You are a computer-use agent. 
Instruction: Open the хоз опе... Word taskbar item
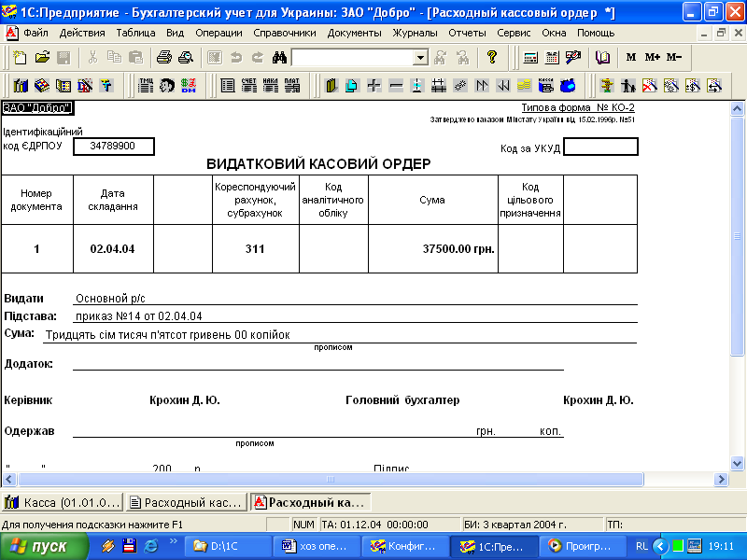(317, 546)
